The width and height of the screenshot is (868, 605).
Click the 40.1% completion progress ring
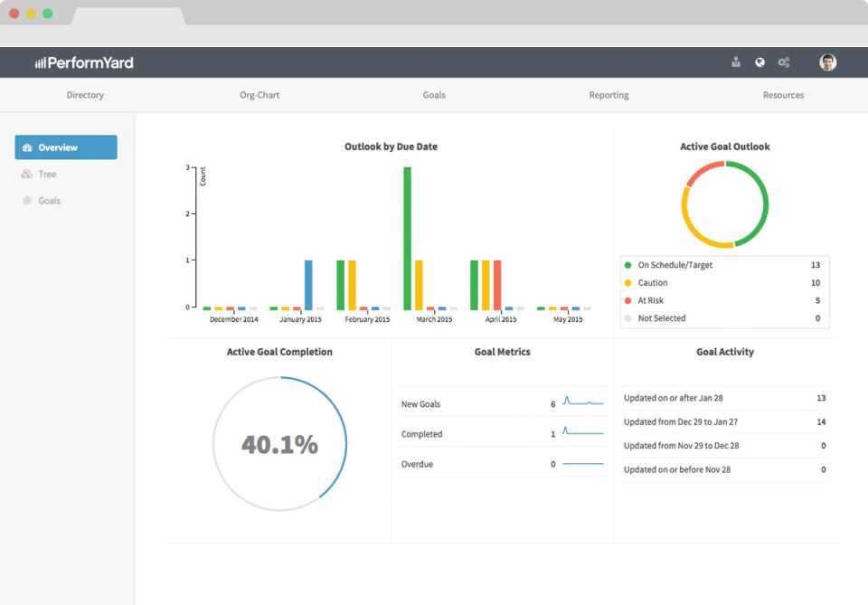pyautogui.click(x=278, y=442)
